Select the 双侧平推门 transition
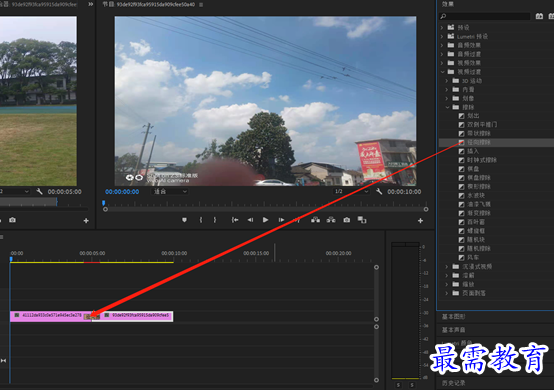 (482, 125)
